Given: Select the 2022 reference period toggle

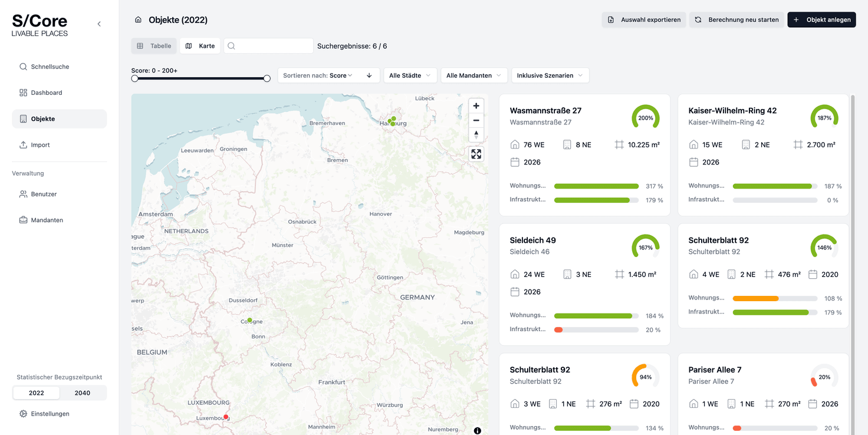Looking at the screenshot, I should 36,393.
